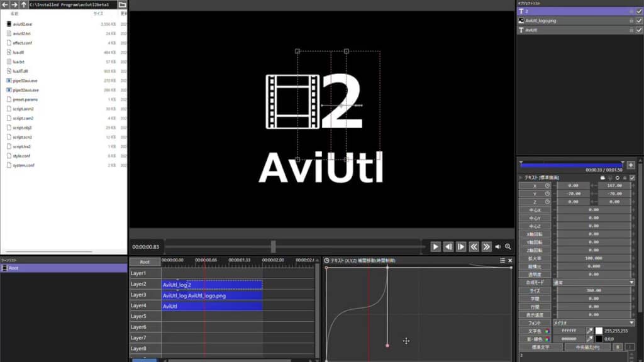Open the color wheel for shadow/edge color
Image resolution: width=644 pixels, height=362 pixels.
[x=547, y=339]
